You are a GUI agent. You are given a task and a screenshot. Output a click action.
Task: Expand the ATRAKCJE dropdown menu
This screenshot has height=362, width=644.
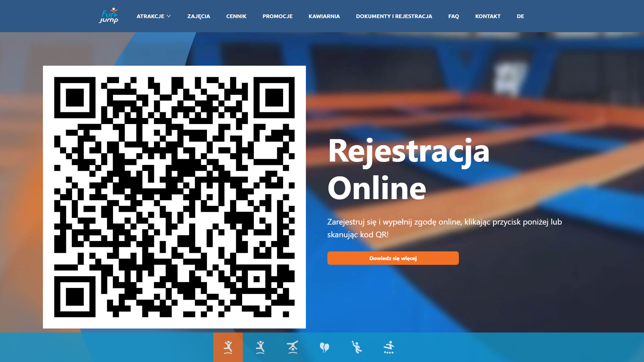(x=154, y=16)
